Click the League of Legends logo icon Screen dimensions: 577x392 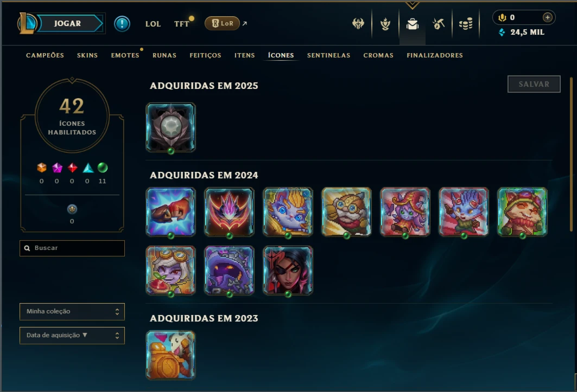pyautogui.click(x=27, y=23)
